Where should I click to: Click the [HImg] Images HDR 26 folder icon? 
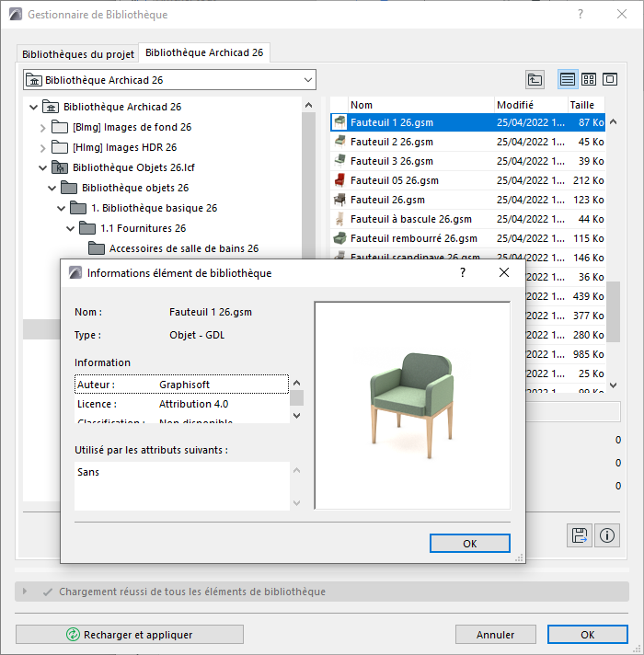60,147
